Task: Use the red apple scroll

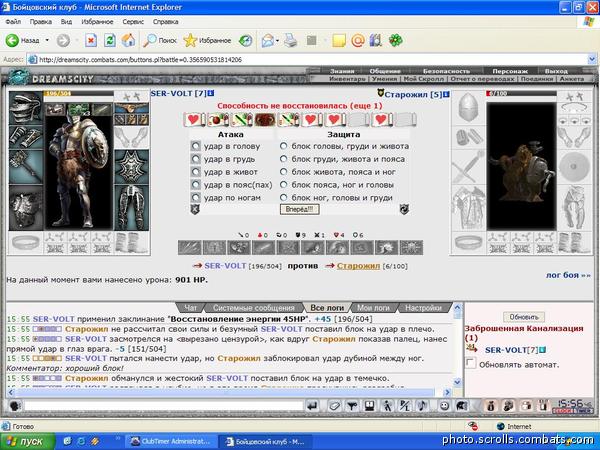Action: pos(218,120)
